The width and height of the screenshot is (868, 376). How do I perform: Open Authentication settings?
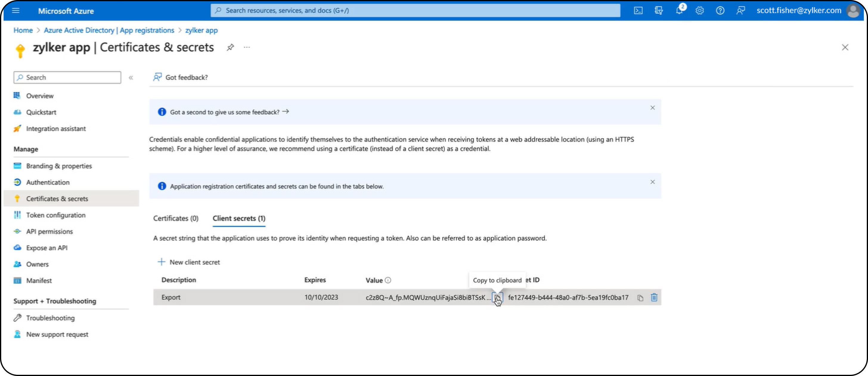[48, 182]
